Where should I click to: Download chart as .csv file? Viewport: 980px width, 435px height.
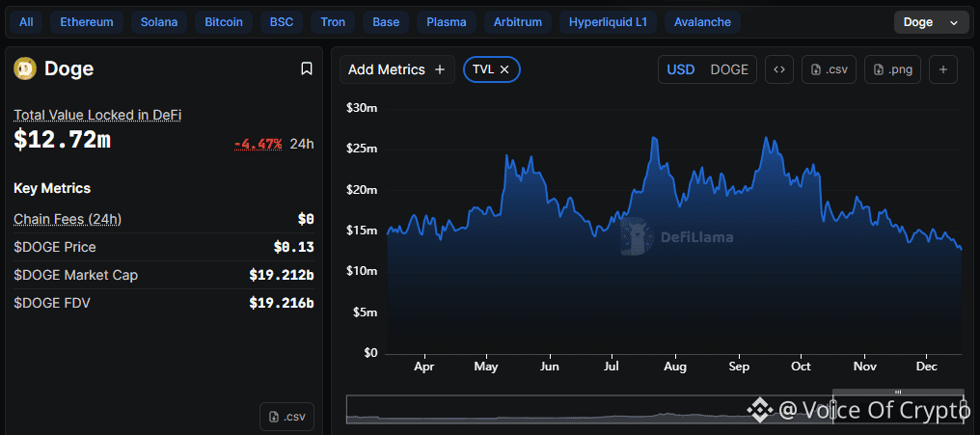coord(829,69)
